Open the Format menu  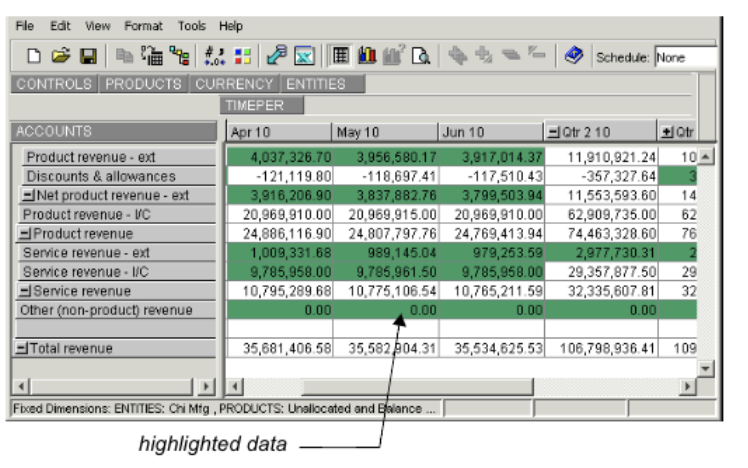[x=143, y=26]
